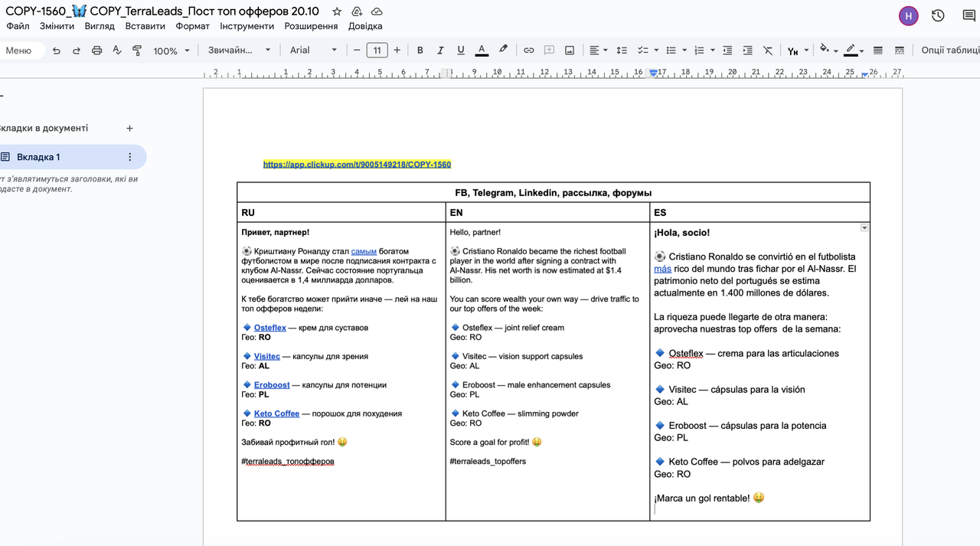This screenshot has height=546, width=980.
Task: Click the Опції таблиці button
Action: 949,51
